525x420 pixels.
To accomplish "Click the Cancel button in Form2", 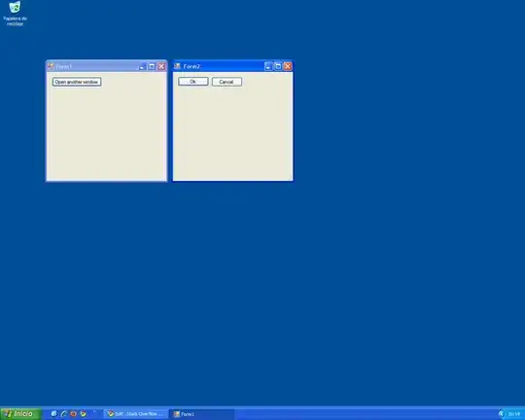I will [x=227, y=82].
